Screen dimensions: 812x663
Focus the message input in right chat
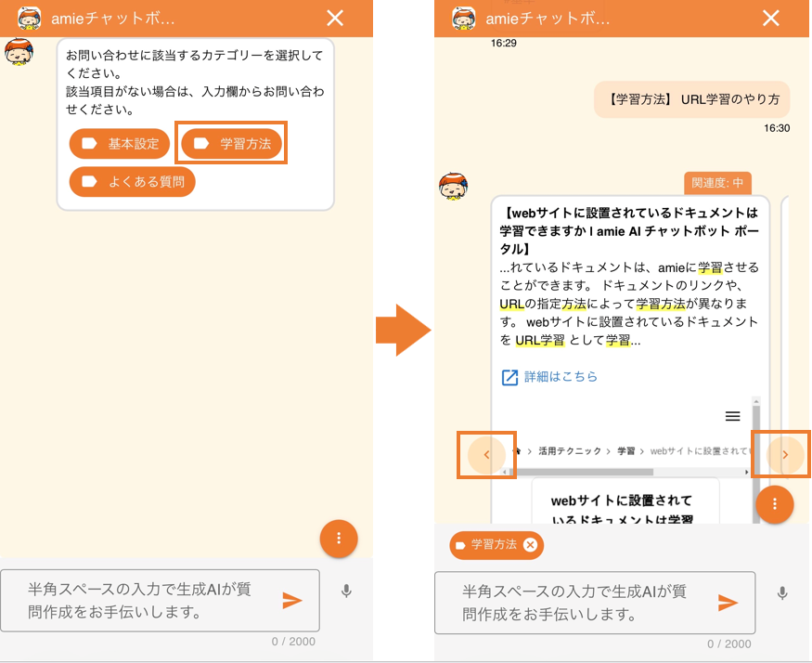(583, 603)
